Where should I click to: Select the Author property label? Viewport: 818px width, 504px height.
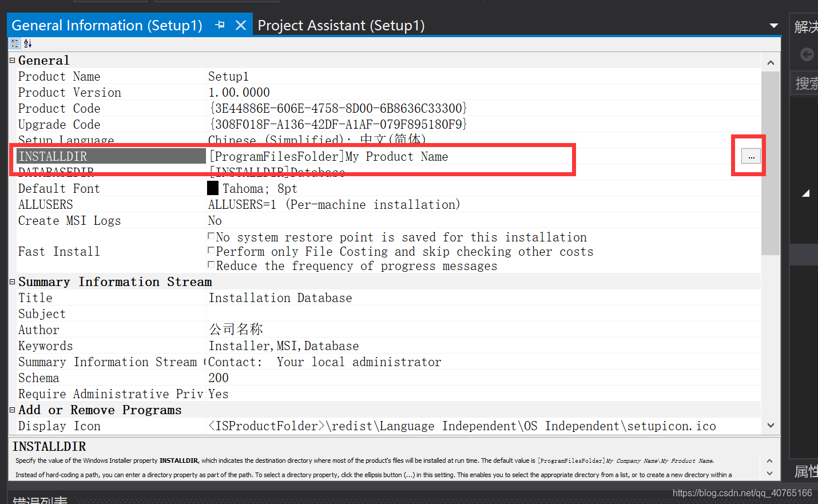pyautogui.click(x=38, y=330)
